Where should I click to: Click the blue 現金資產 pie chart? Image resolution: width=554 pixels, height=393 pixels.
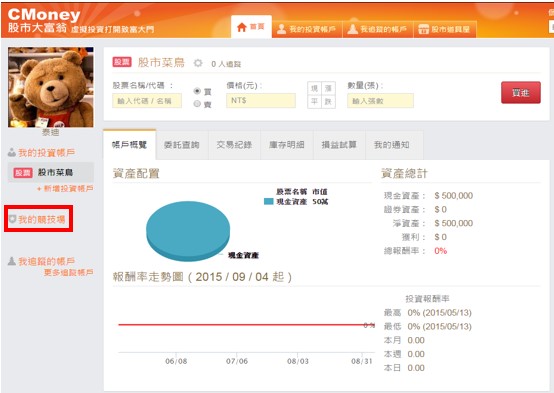[x=188, y=230]
